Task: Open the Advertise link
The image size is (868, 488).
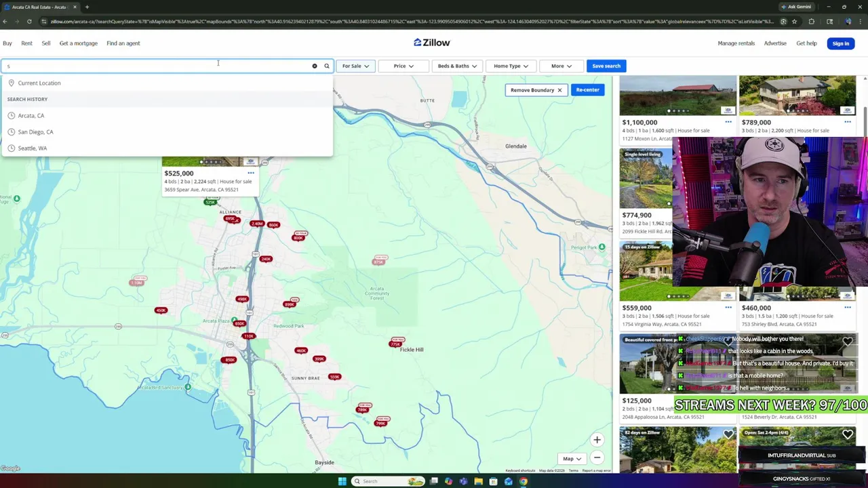Action: point(775,43)
